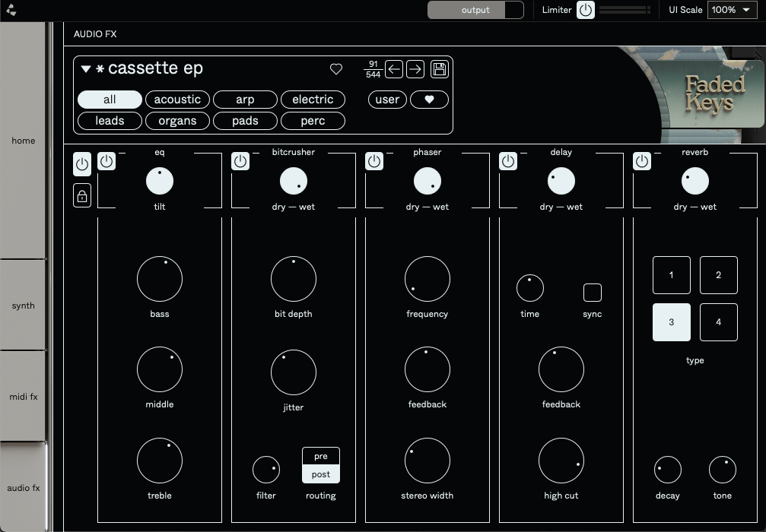The width and height of the screenshot is (766, 532).
Task: Filter presets by pads
Action: [245, 120]
